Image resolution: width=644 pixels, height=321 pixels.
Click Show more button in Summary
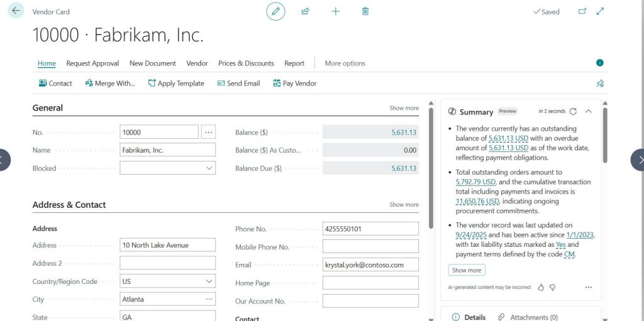pos(467,270)
